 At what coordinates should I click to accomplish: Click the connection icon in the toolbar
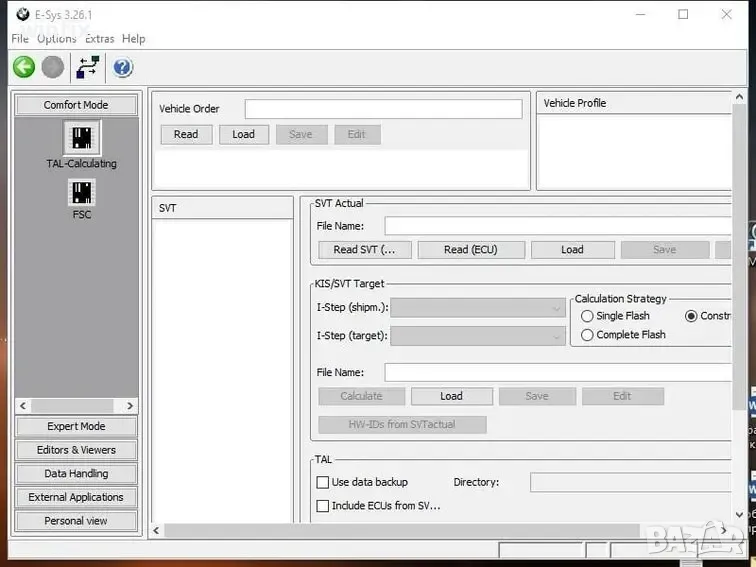(88, 67)
